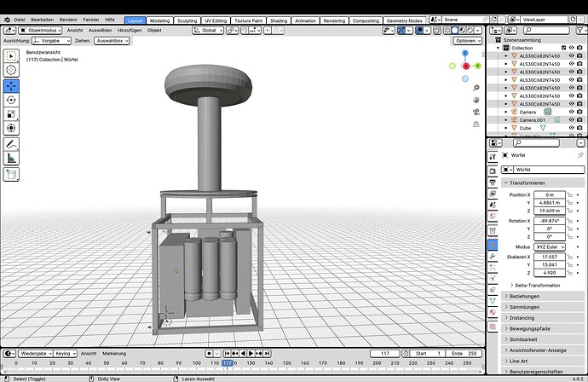Image resolution: width=588 pixels, height=382 pixels.
Task: Select the 3D Cursor tool
Action: tap(11, 70)
